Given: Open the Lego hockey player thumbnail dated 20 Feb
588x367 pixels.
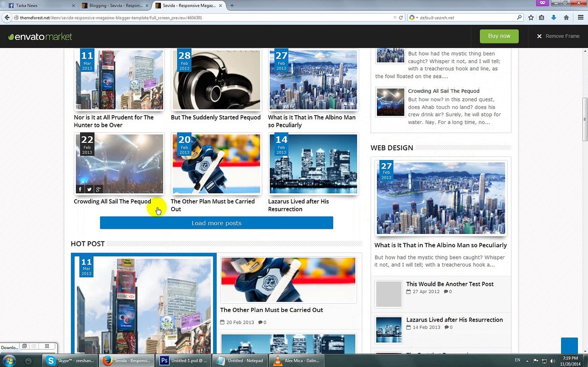Looking at the screenshot, I should click(x=217, y=164).
